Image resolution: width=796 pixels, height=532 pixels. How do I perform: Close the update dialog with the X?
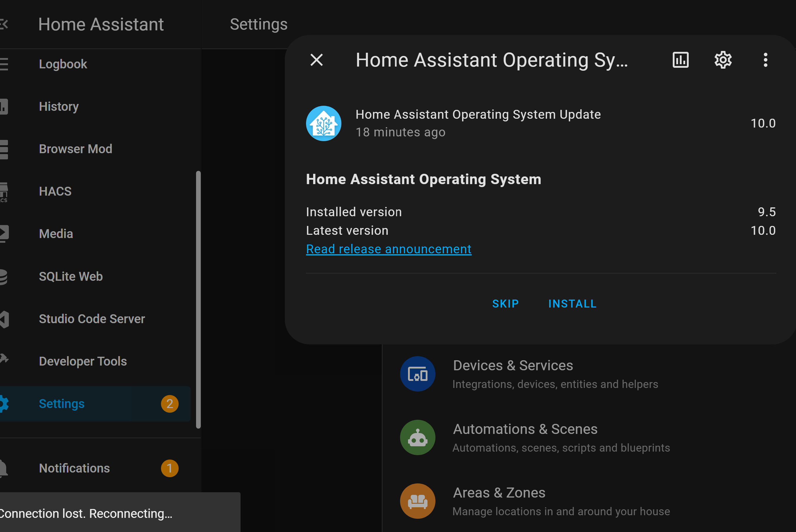click(316, 60)
